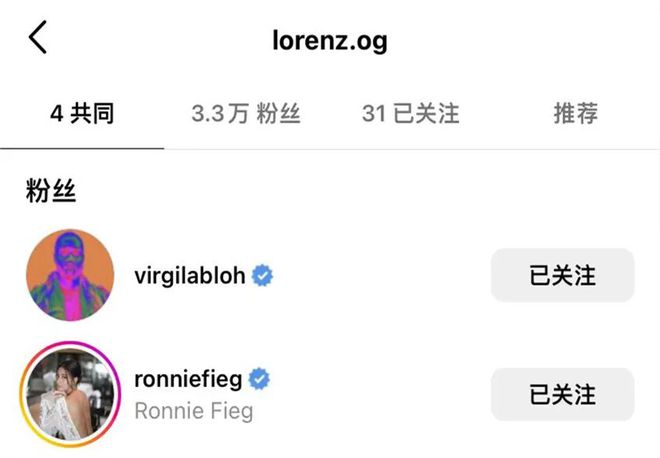Click ronniefieg's verified badge
Viewport: 660px width, 458px height.
[x=260, y=380]
